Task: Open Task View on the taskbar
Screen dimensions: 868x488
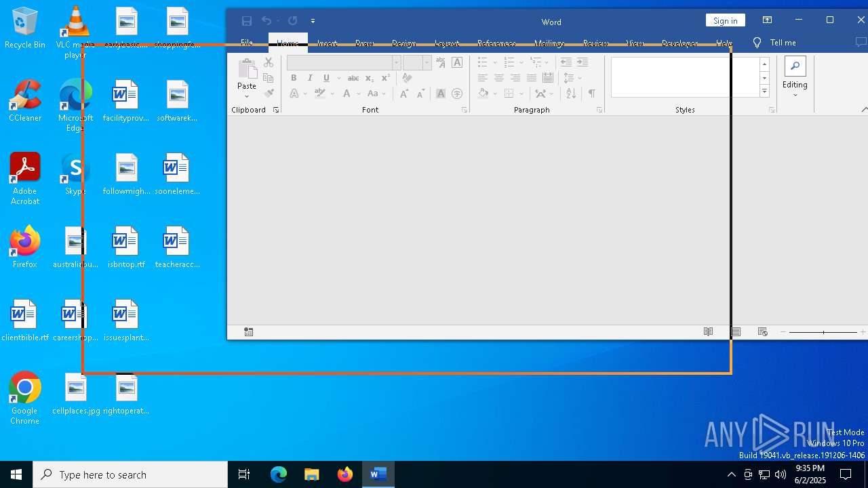Action: (244, 474)
